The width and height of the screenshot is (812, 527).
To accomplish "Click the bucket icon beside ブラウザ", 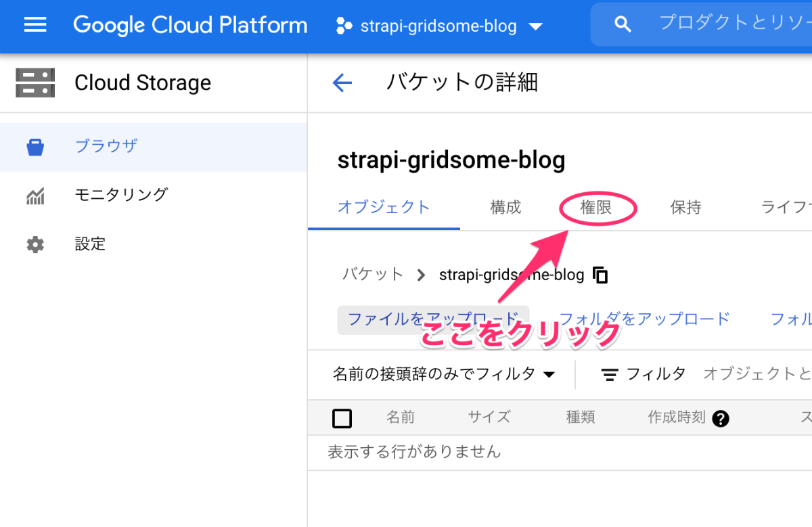I will coord(35,147).
